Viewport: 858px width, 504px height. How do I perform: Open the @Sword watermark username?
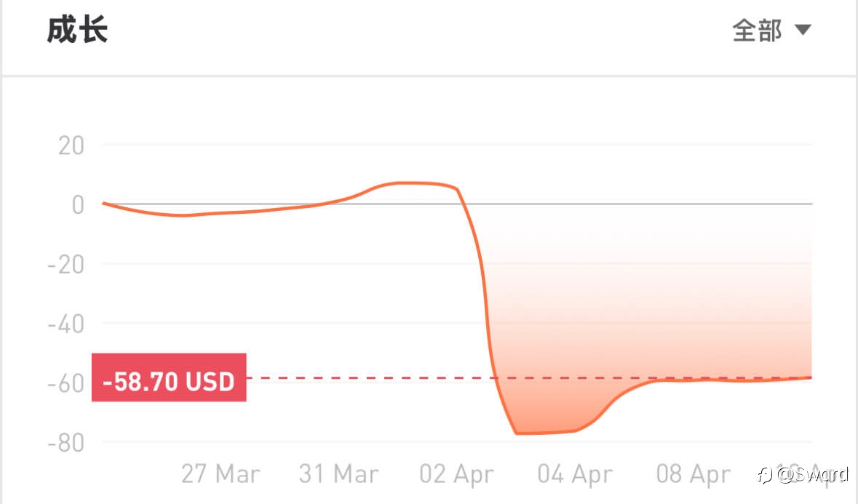pyautogui.click(x=813, y=474)
